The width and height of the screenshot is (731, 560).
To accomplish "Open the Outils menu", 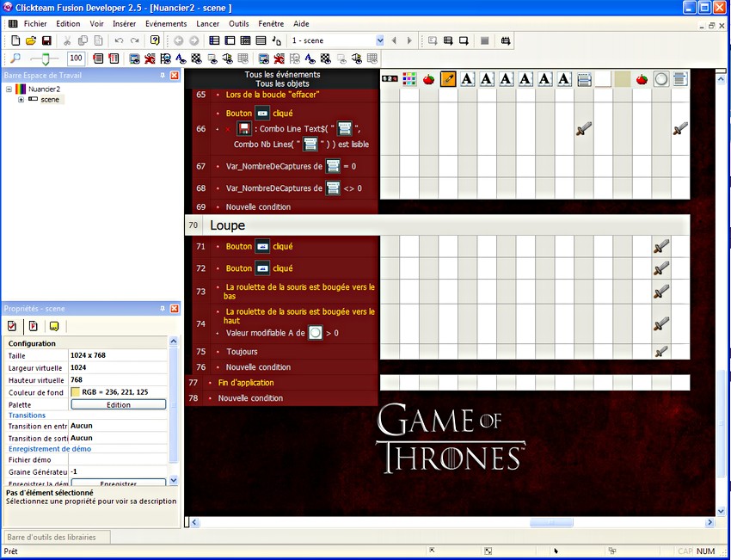I will (x=239, y=24).
